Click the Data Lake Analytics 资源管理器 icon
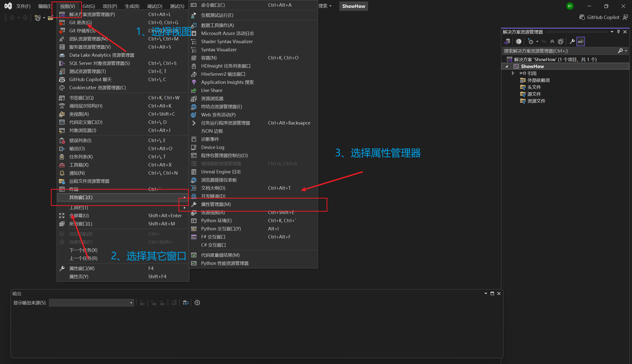 coord(62,55)
